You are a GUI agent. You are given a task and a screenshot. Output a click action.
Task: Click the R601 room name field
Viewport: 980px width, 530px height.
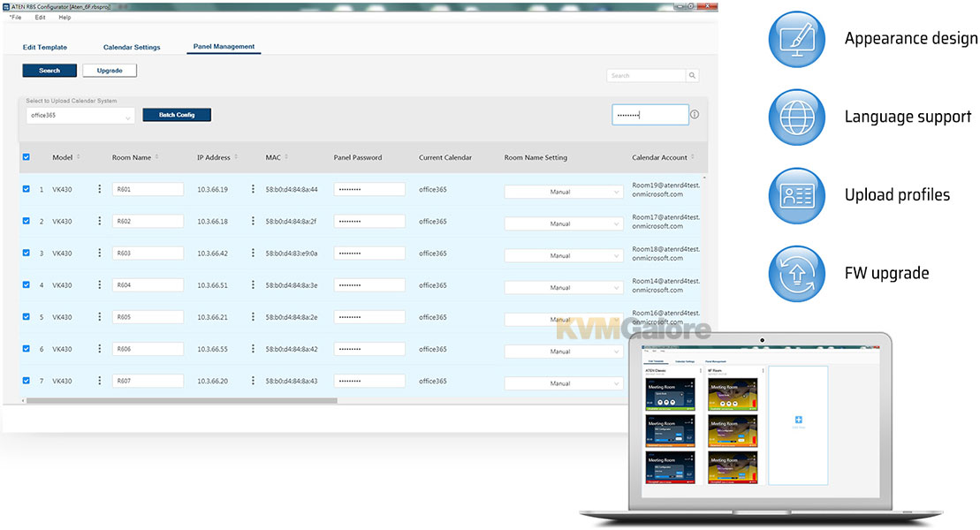[x=148, y=189]
